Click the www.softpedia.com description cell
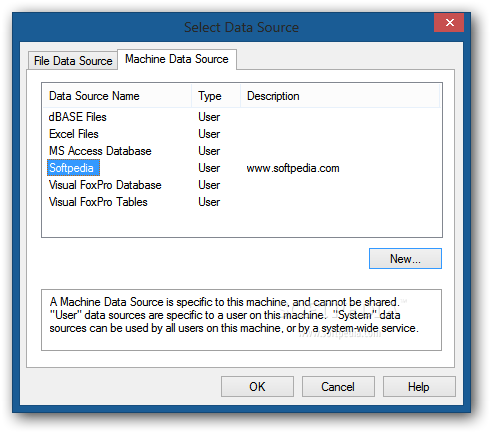Viewport: 491px width, 433px height. [293, 168]
